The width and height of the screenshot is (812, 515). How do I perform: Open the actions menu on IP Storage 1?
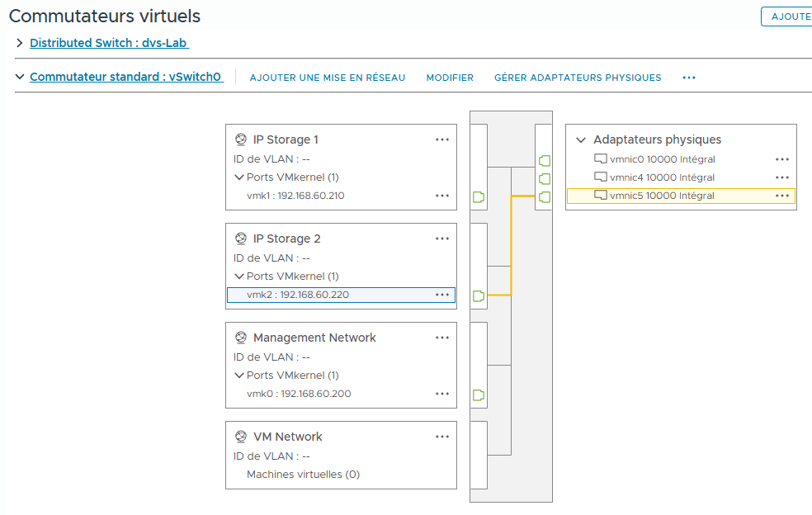tap(442, 139)
